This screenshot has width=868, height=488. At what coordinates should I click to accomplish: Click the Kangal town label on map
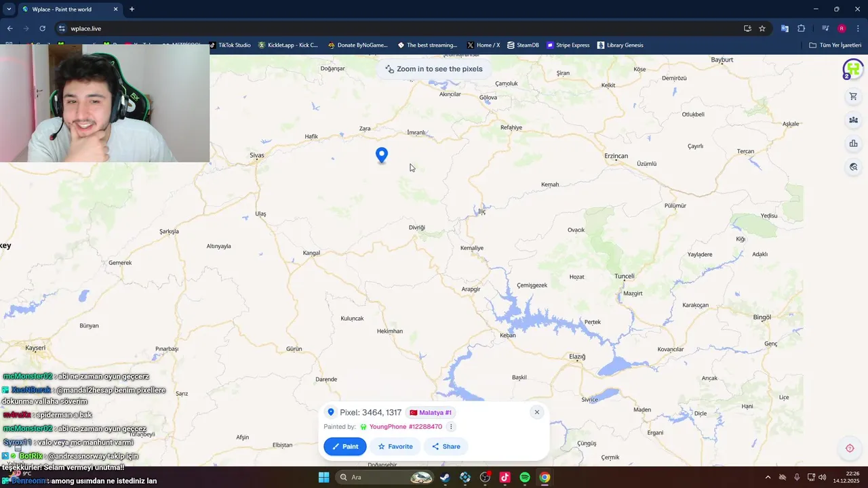pos(311,253)
